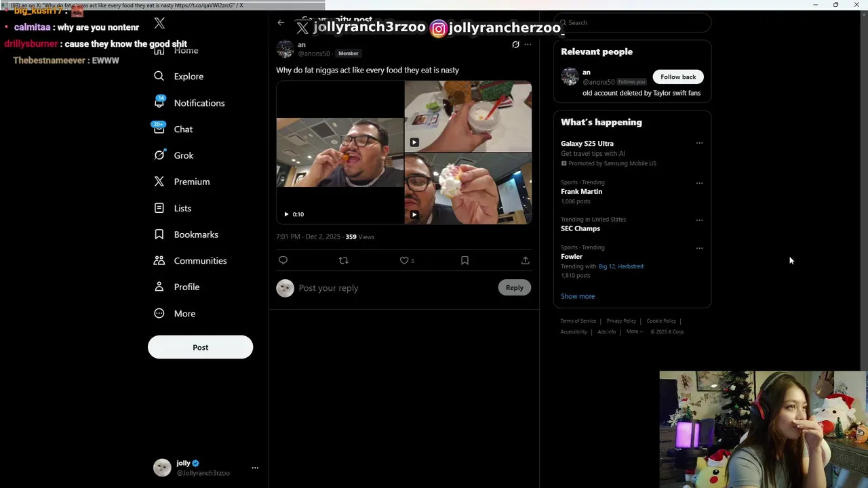Click the X logo in the sidebar
The width and height of the screenshot is (868, 488).
point(159,23)
